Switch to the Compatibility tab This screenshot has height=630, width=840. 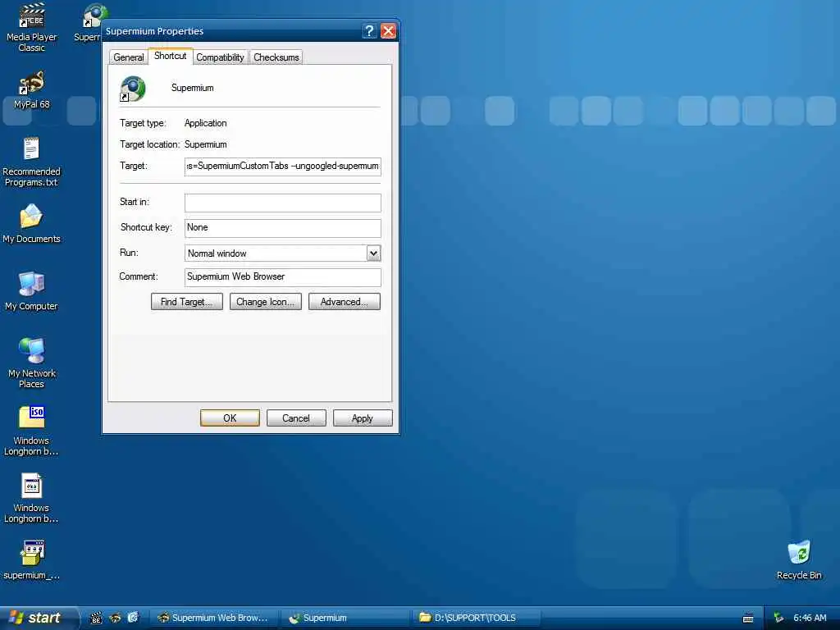(x=220, y=57)
